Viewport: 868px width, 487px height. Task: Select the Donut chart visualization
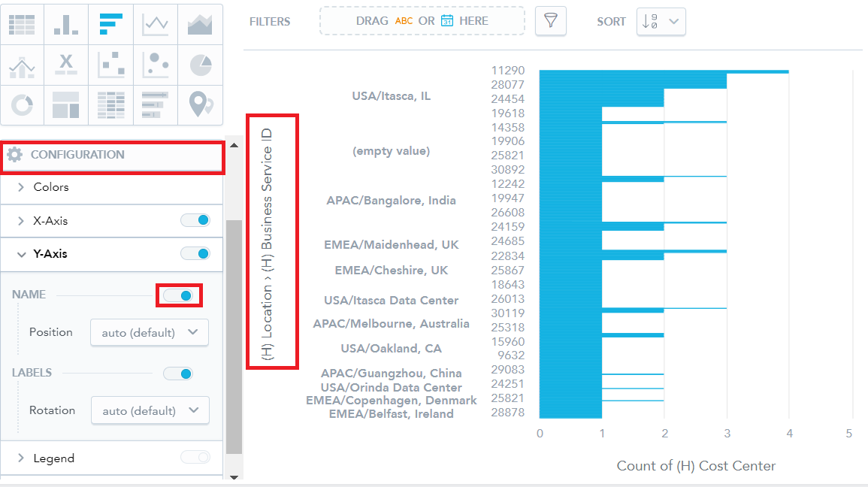coord(22,105)
